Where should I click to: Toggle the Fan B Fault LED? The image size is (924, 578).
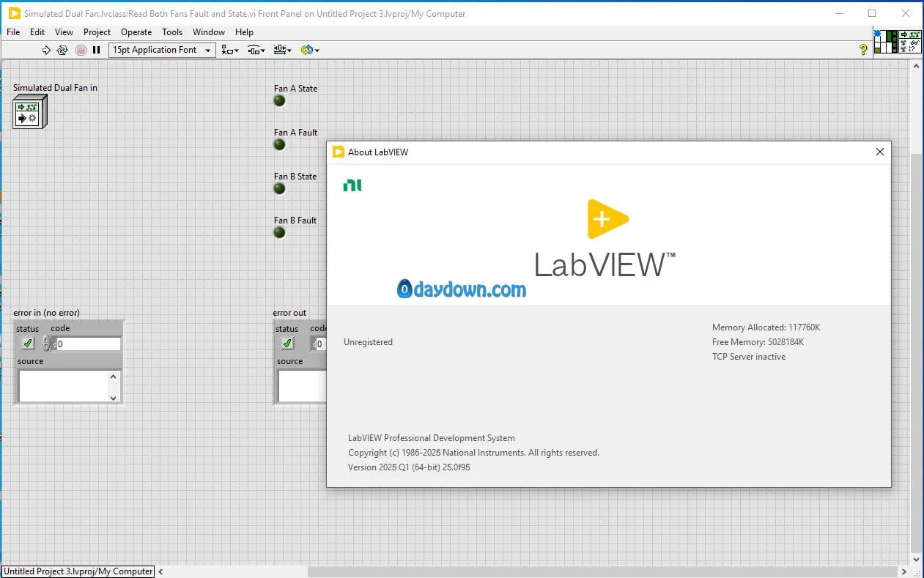pos(279,233)
